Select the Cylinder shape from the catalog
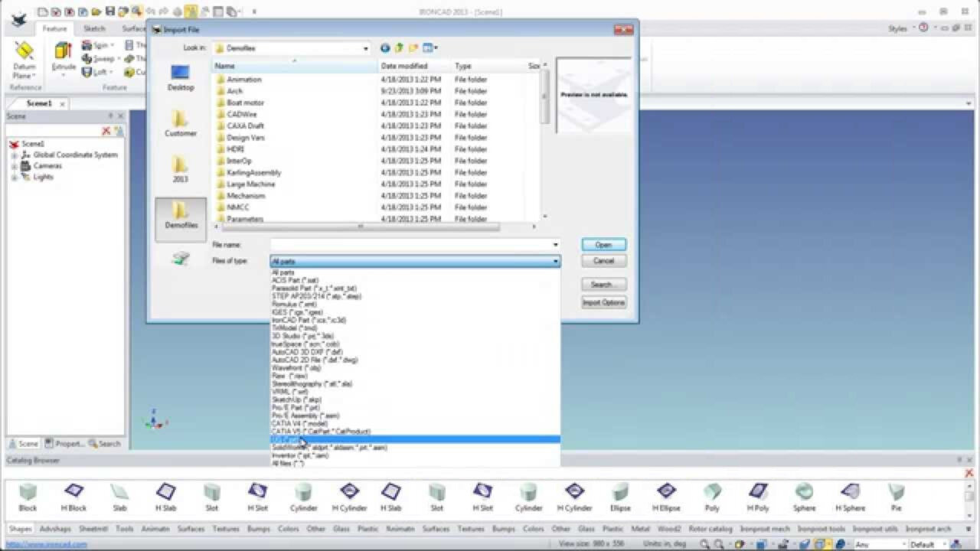 tap(304, 494)
